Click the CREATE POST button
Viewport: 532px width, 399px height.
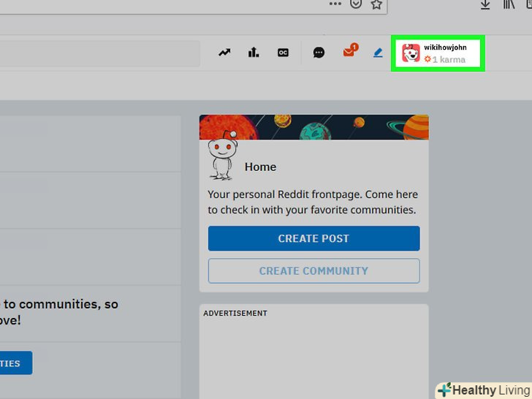click(x=313, y=238)
